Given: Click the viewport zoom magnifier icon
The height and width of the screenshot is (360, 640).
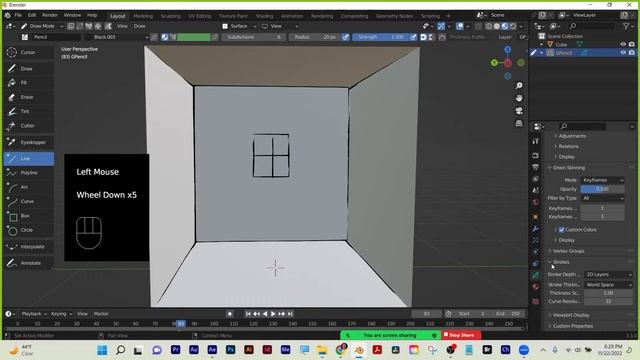Looking at the screenshot, I should point(519,86).
